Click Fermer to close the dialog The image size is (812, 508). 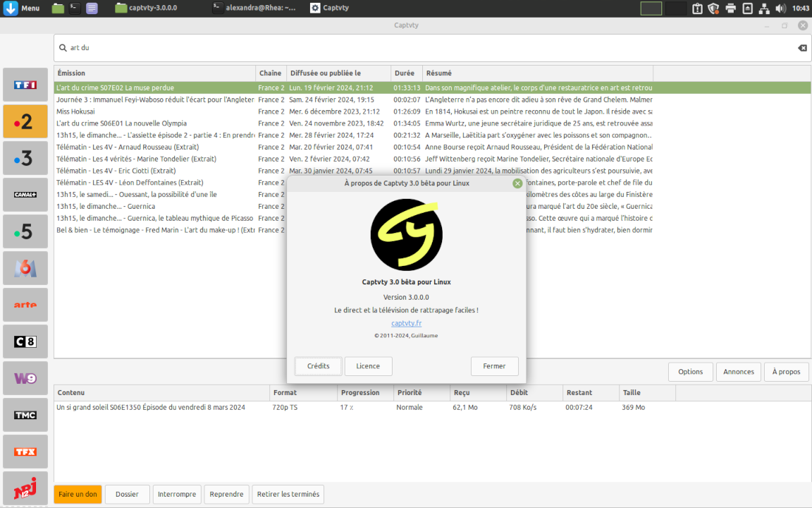tap(494, 366)
